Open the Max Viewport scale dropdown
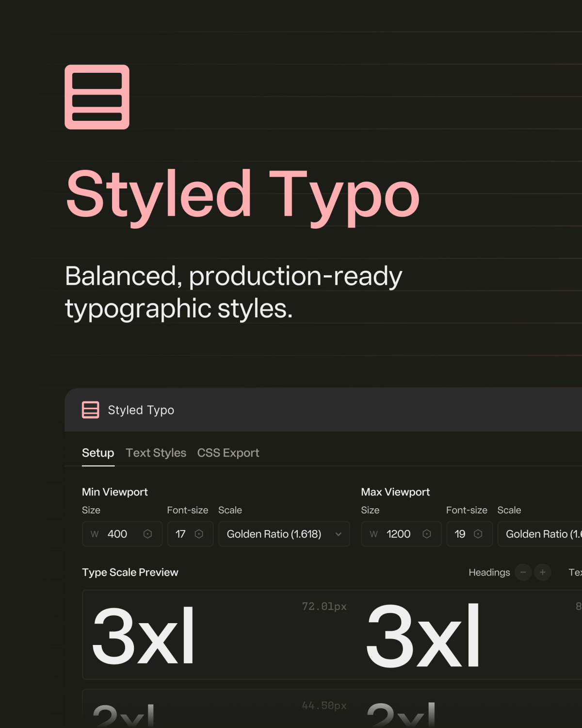Viewport: 582px width, 728px height. tap(540, 534)
